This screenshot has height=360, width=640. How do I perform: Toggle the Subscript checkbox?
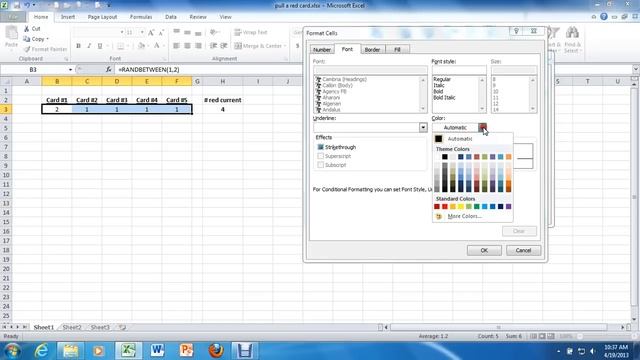point(320,165)
